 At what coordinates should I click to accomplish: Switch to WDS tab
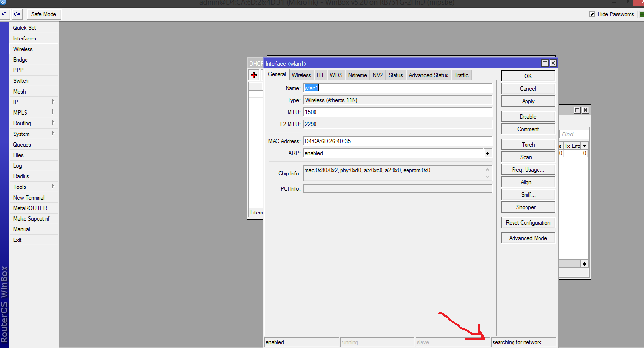[336, 75]
